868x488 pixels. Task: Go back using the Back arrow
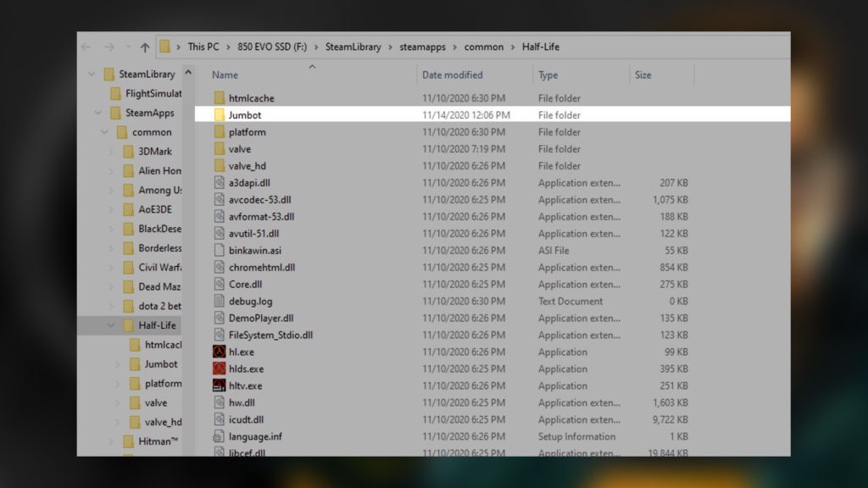[x=86, y=47]
